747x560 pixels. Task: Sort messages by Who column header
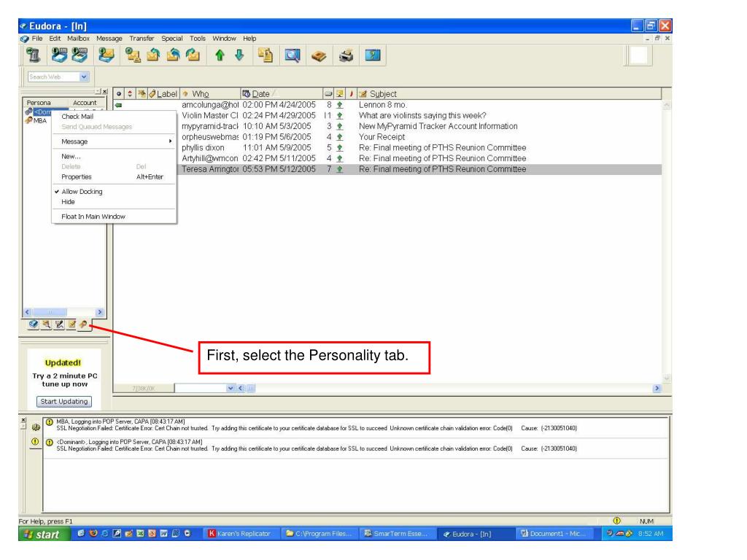tap(210, 94)
